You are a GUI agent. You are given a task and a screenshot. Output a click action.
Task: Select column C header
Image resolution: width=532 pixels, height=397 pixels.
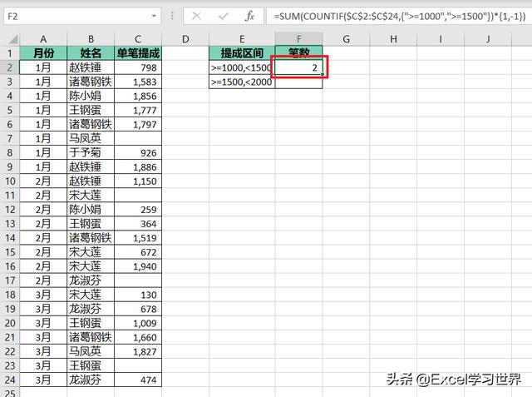pyautogui.click(x=138, y=39)
